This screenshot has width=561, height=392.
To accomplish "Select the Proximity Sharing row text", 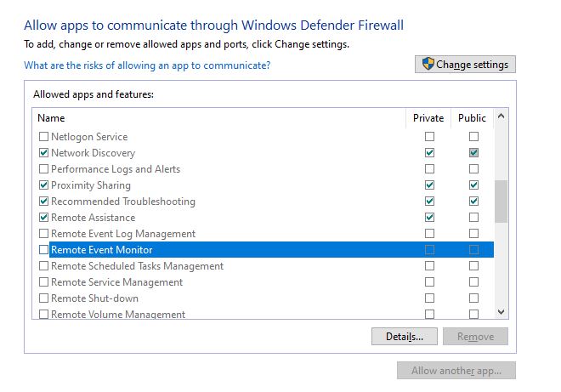I will pyautogui.click(x=91, y=185).
